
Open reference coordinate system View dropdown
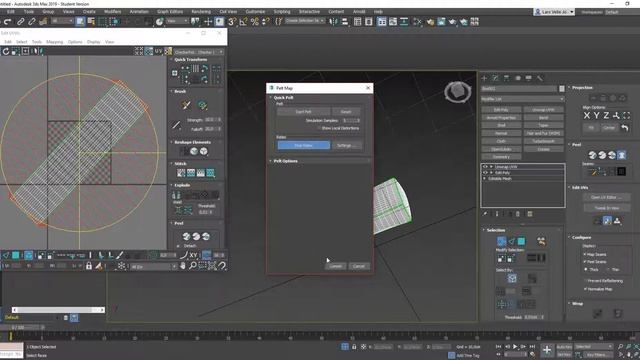(177, 21)
